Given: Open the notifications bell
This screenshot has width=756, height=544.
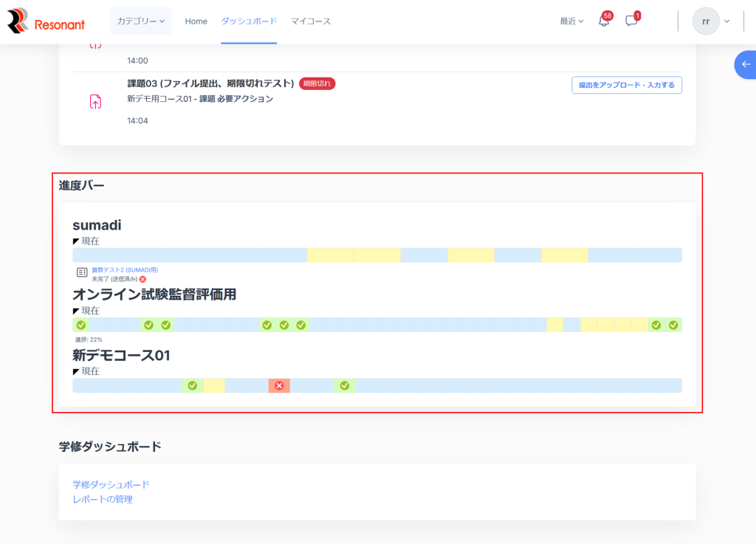Looking at the screenshot, I should pyautogui.click(x=603, y=21).
